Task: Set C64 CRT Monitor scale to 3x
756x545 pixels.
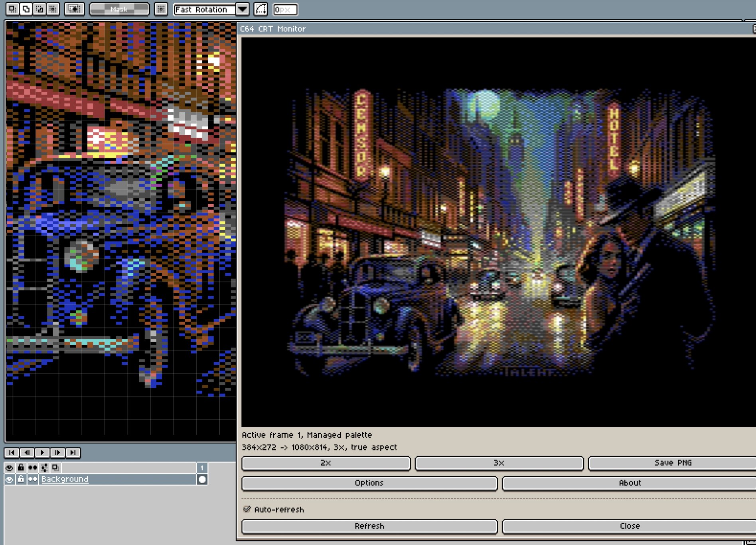Action: (499, 463)
